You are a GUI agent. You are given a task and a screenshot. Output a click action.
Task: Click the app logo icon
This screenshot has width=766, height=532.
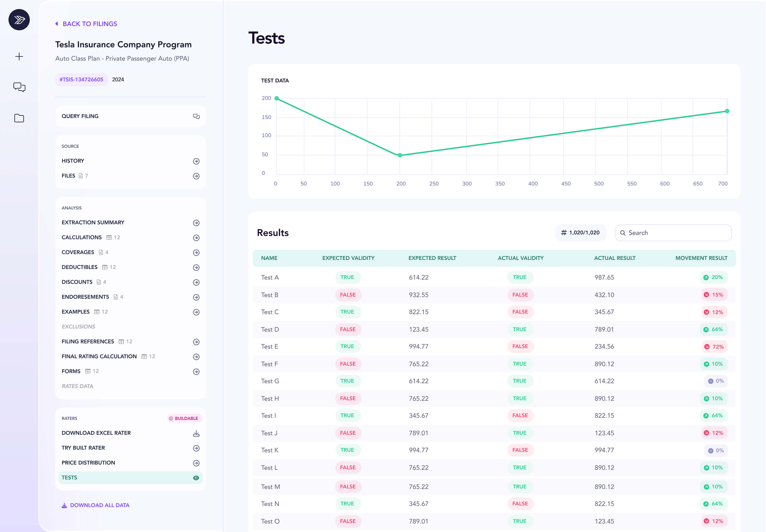(19, 20)
